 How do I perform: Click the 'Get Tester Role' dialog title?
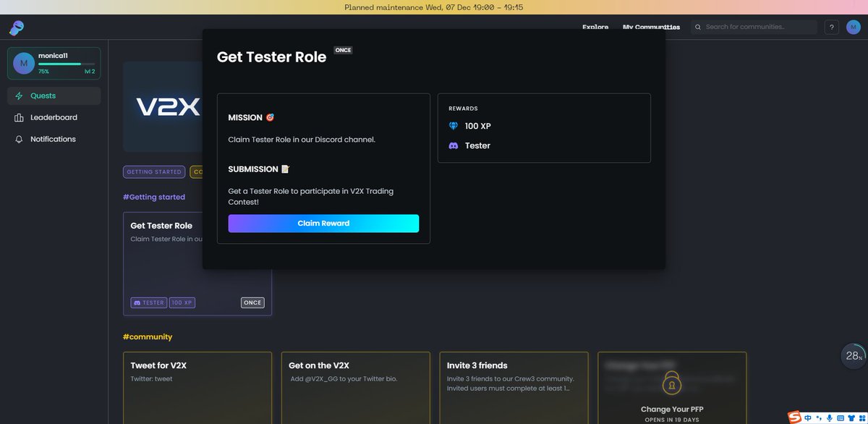click(x=272, y=57)
